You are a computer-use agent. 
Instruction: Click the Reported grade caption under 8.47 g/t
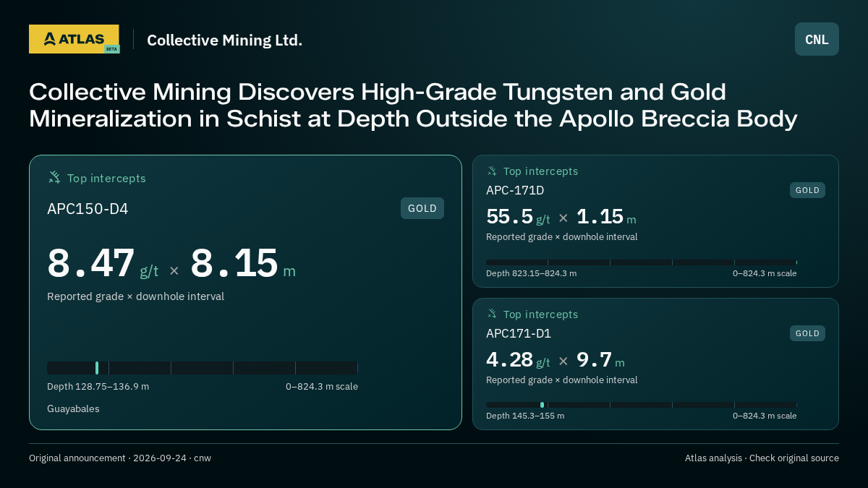135,296
